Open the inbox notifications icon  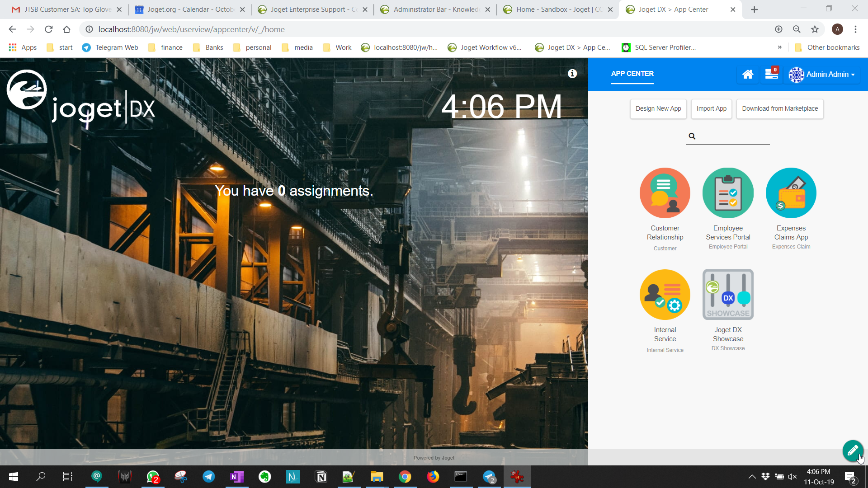771,74
